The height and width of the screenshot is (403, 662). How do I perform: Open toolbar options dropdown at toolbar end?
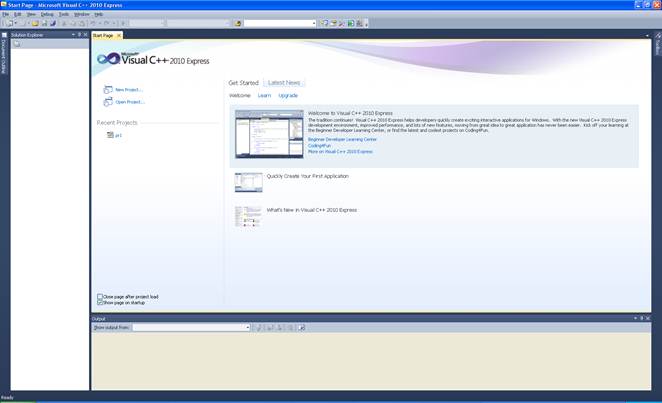click(366, 24)
